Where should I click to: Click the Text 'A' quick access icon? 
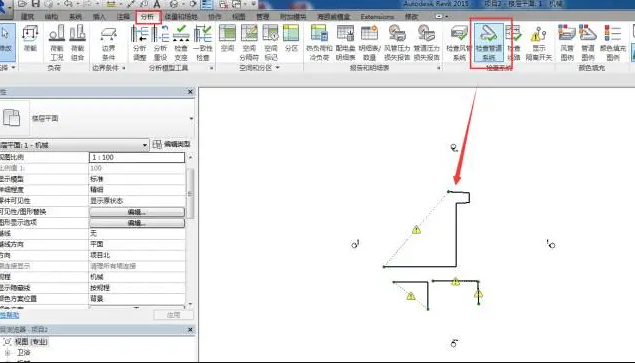tap(157, 4)
